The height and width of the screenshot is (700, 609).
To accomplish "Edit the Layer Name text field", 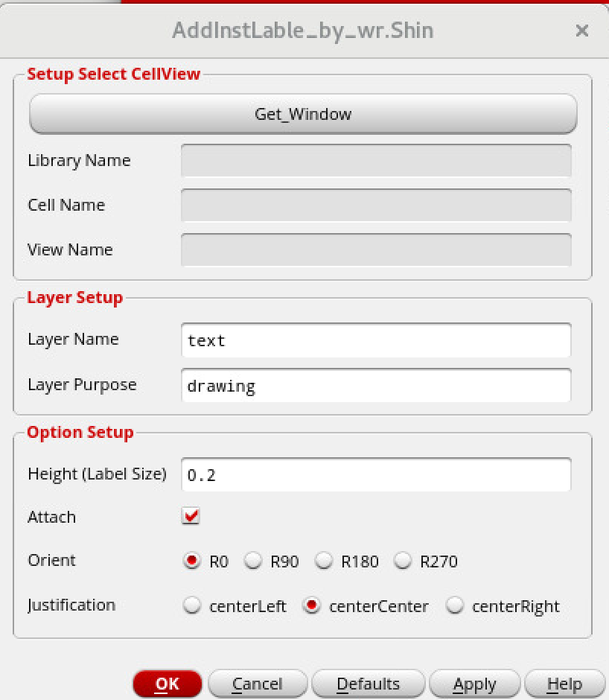I will (376, 340).
